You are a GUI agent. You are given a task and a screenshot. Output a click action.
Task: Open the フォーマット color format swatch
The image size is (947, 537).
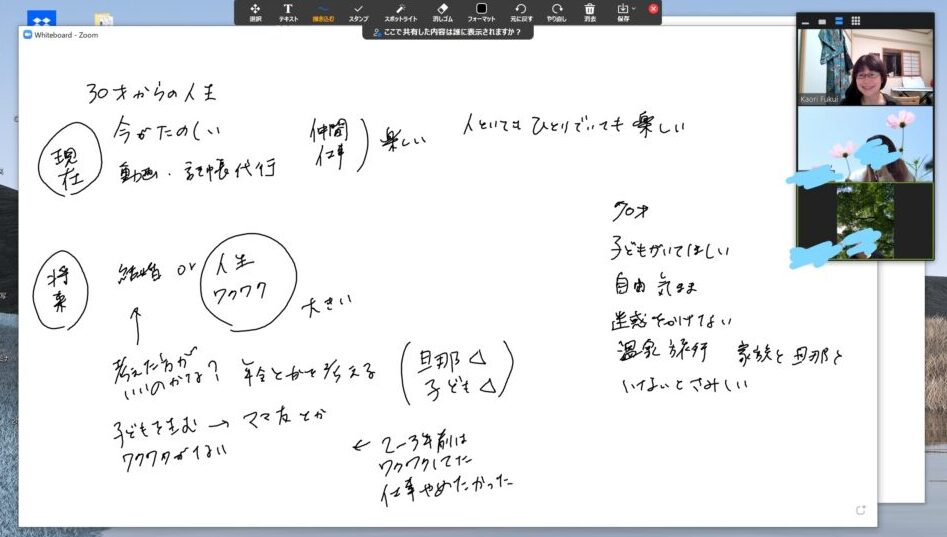(481, 12)
